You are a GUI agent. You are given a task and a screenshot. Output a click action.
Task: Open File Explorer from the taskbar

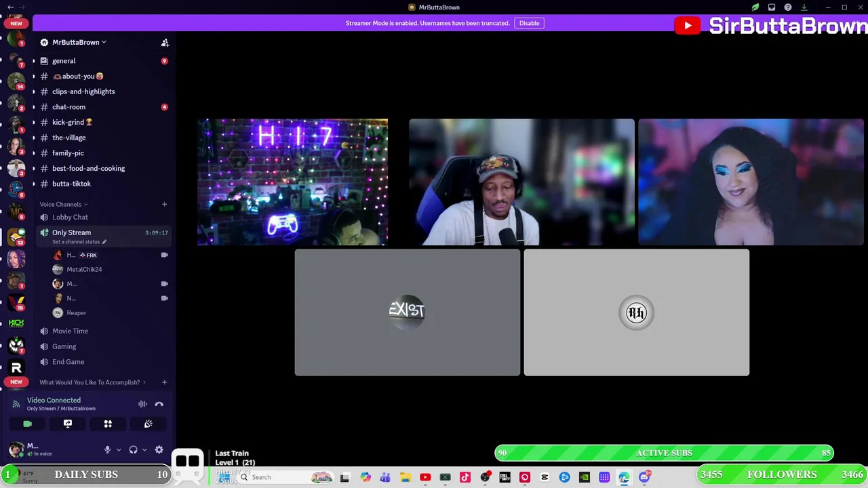tap(405, 477)
